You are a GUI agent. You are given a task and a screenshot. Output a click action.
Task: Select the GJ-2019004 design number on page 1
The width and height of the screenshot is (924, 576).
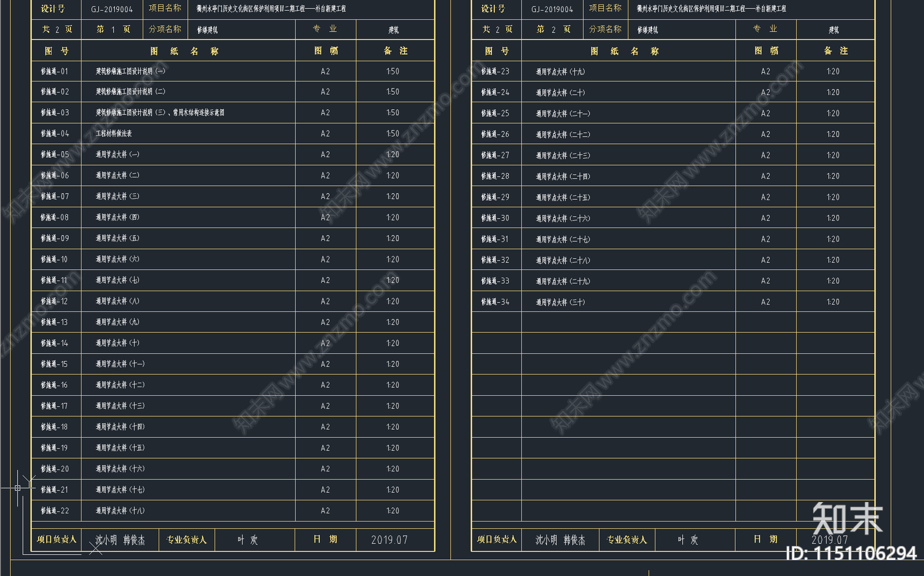112,9
